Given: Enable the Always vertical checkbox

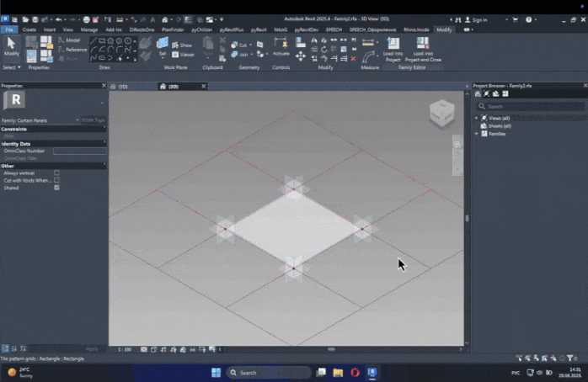Looking at the screenshot, I should pos(56,173).
